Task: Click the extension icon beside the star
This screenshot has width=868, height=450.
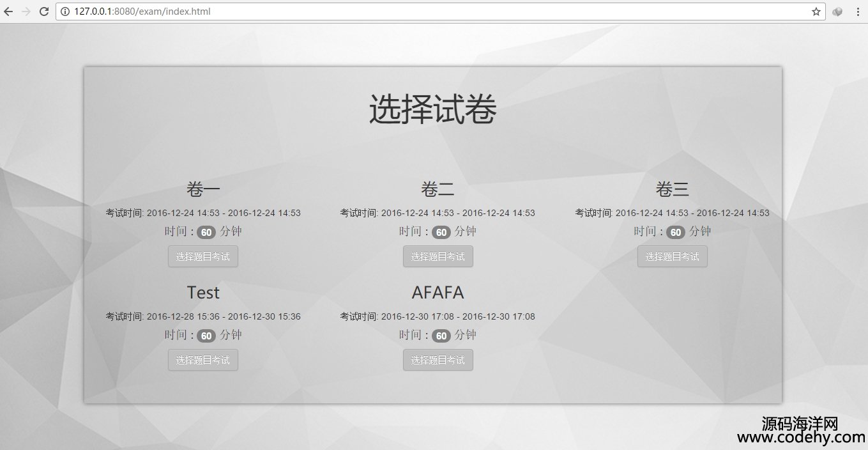Action: tap(837, 12)
